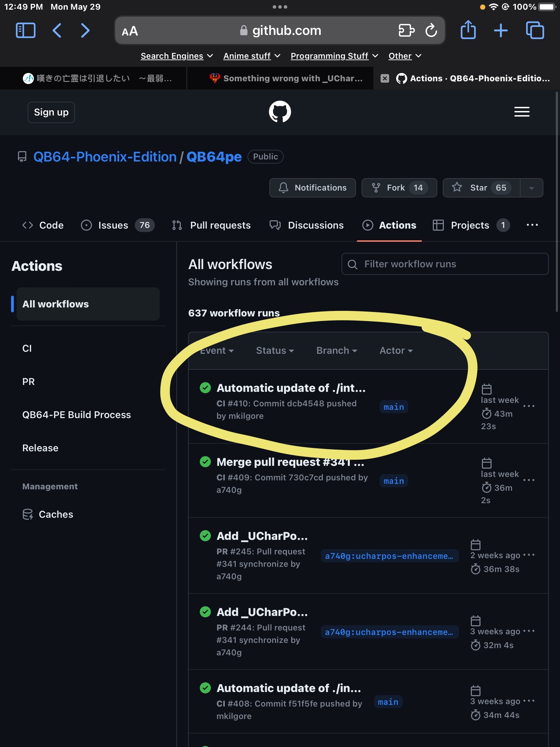Open options for PR #245 run

[x=529, y=555]
